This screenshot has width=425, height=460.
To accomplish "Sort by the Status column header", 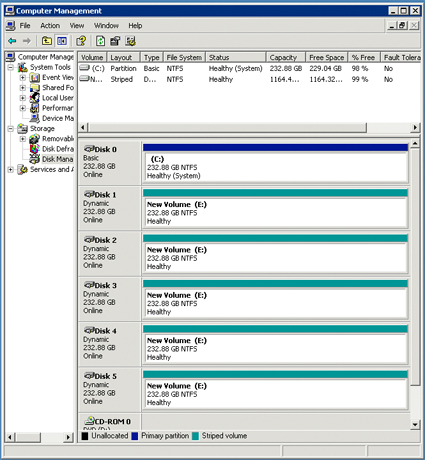I will click(x=236, y=57).
